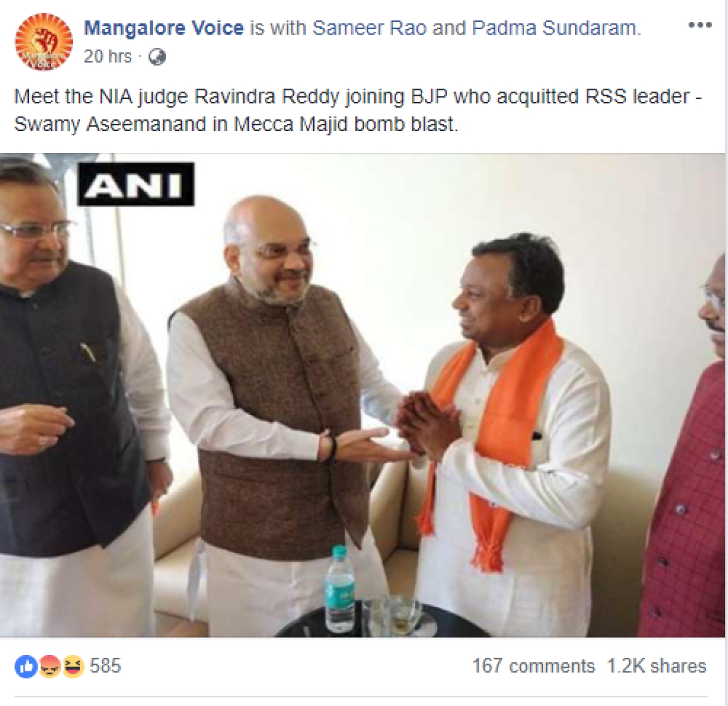Open the posted photo in viewer
This screenshot has height=706, width=728.
pos(363,395)
